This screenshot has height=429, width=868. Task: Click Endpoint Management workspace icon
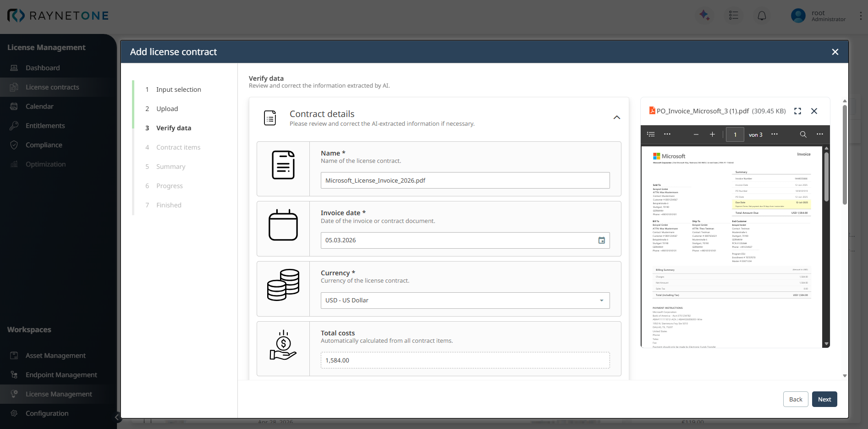pyautogui.click(x=14, y=375)
